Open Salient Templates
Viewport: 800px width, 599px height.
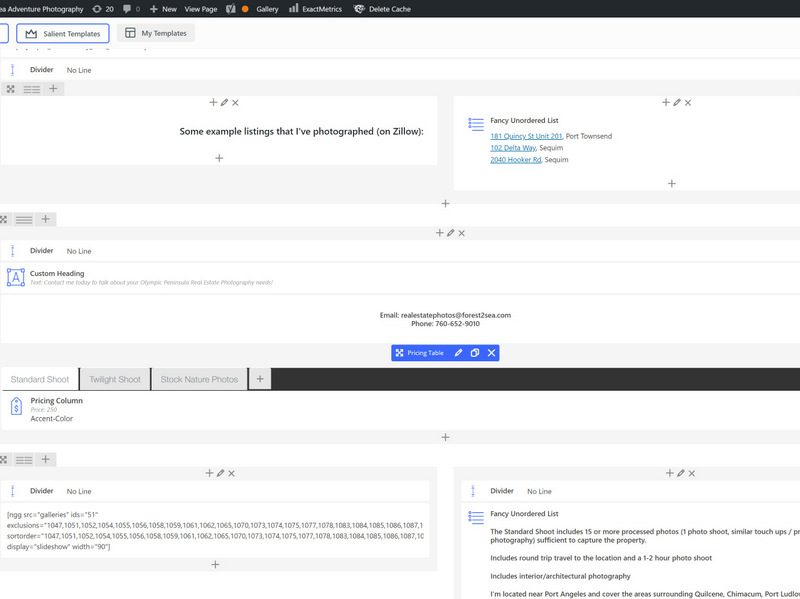(x=63, y=33)
